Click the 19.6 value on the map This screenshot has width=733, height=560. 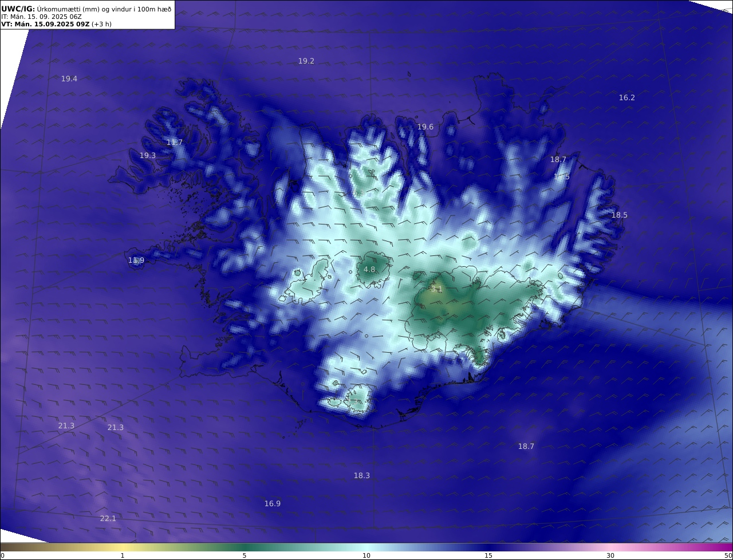(425, 127)
